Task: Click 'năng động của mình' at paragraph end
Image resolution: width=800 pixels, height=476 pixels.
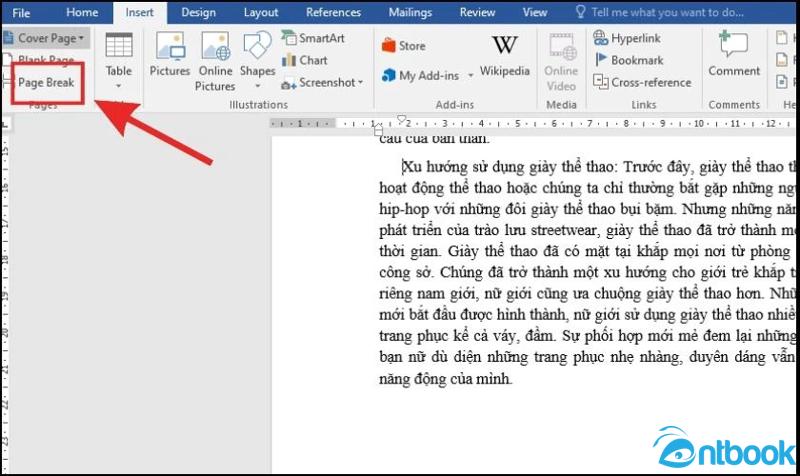Action: (445, 379)
